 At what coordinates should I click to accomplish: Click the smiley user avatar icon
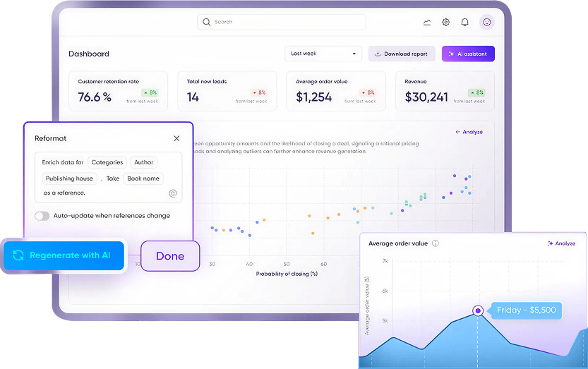(x=486, y=22)
